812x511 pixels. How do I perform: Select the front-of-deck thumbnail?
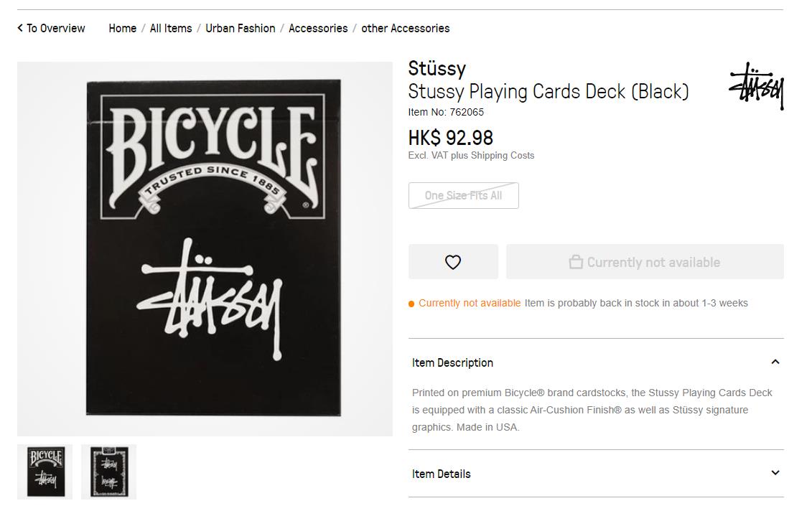point(45,472)
